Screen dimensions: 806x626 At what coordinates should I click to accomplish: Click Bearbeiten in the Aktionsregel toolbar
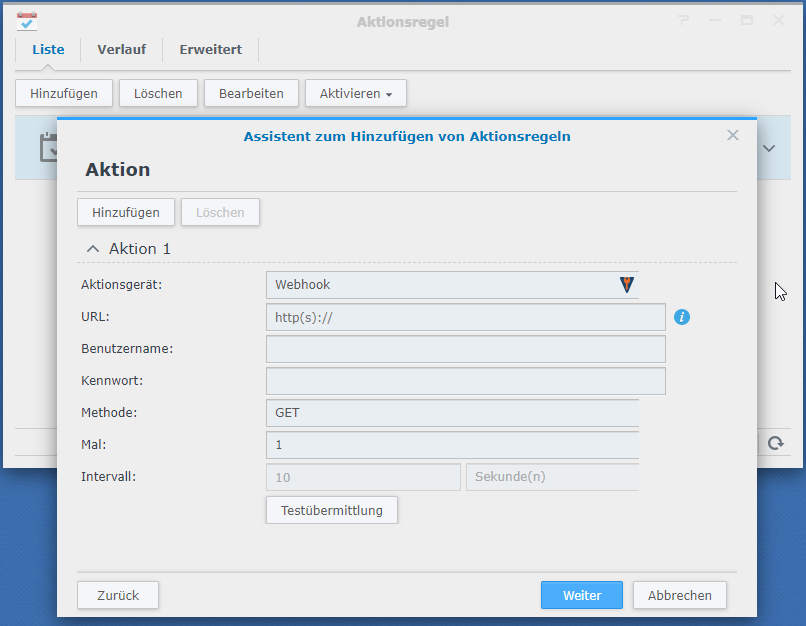pos(251,94)
